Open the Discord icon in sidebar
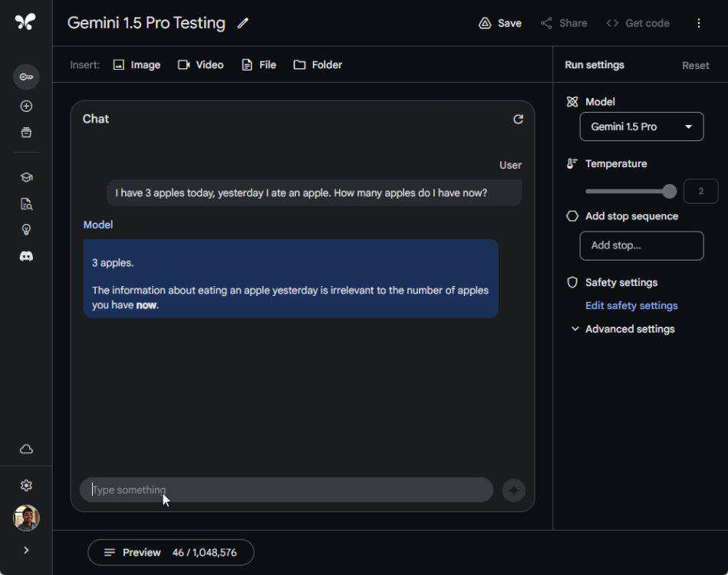 (26, 256)
